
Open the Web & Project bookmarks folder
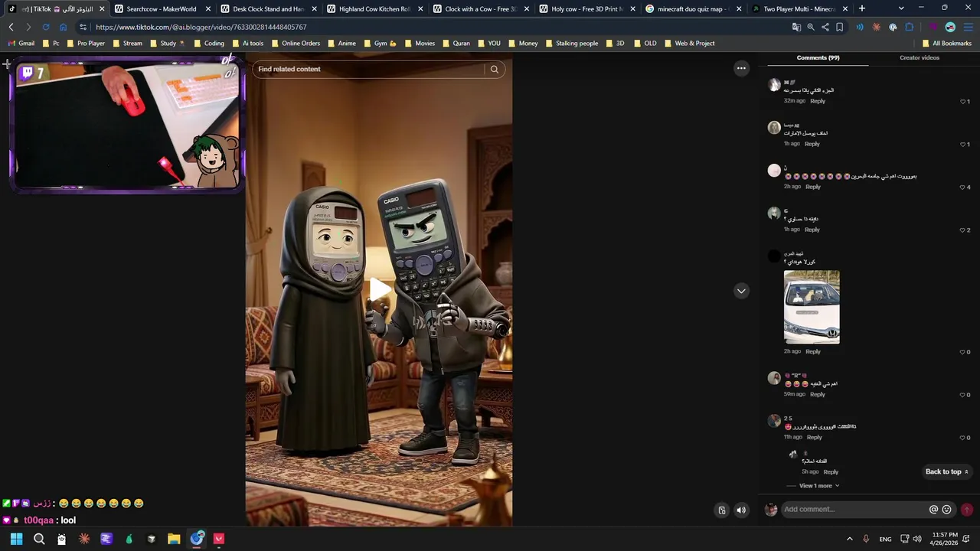pyautogui.click(x=689, y=44)
